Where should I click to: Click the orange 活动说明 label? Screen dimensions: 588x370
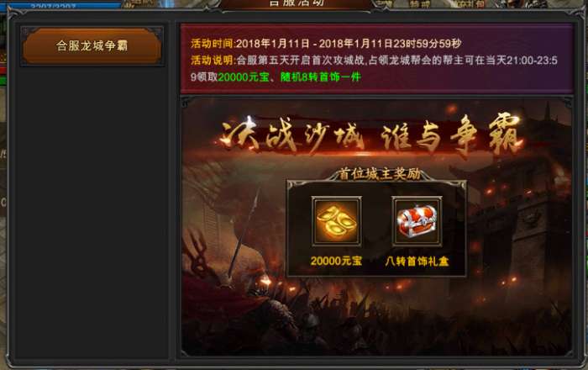pos(212,60)
